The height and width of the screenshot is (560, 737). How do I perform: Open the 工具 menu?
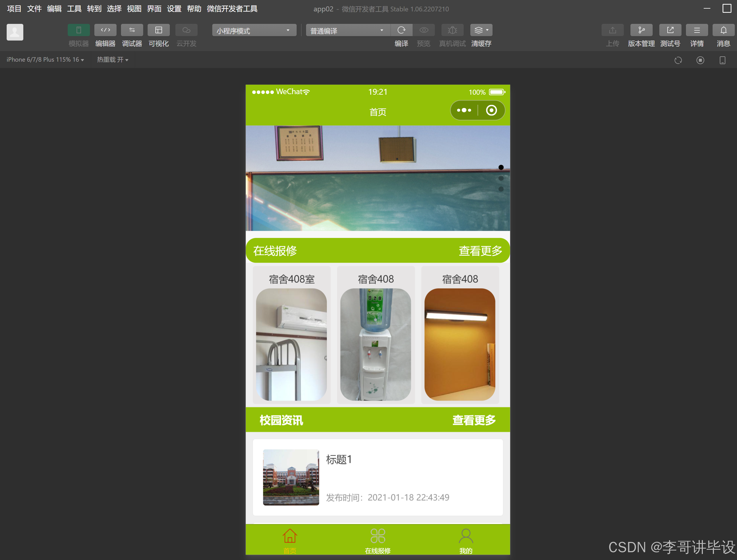(74, 9)
